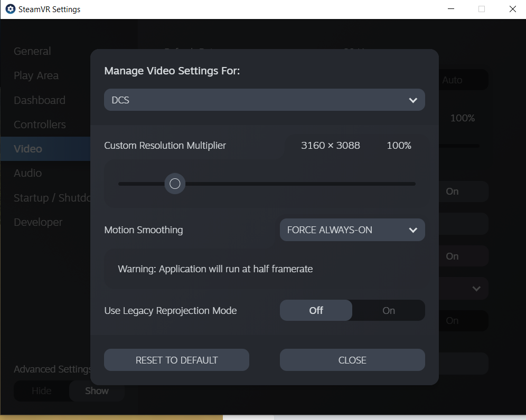
Task: Click the Manage Video Settings For heading
Action: [172, 71]
